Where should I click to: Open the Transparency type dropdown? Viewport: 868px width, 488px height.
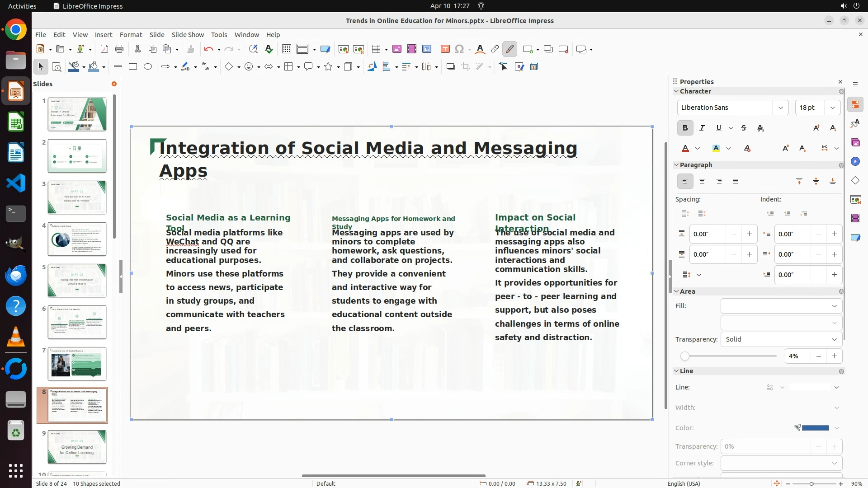(x=781, y=339)
